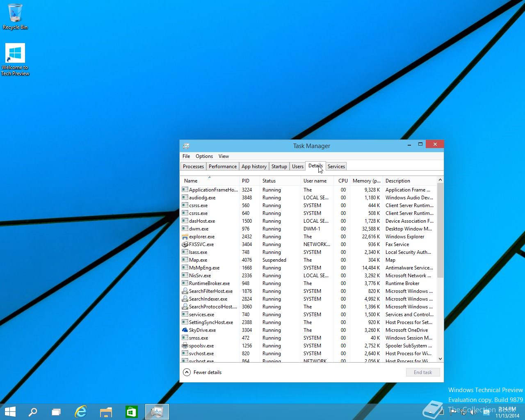525x420 pixels.
Task: Select the dasHost.exe process row
Action: pos(309,221)
